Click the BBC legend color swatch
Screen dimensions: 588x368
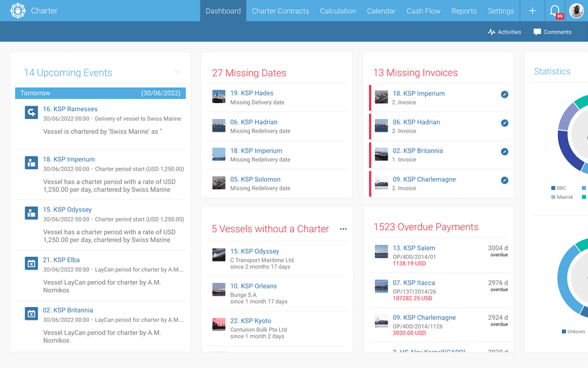[x=553, y=188]
